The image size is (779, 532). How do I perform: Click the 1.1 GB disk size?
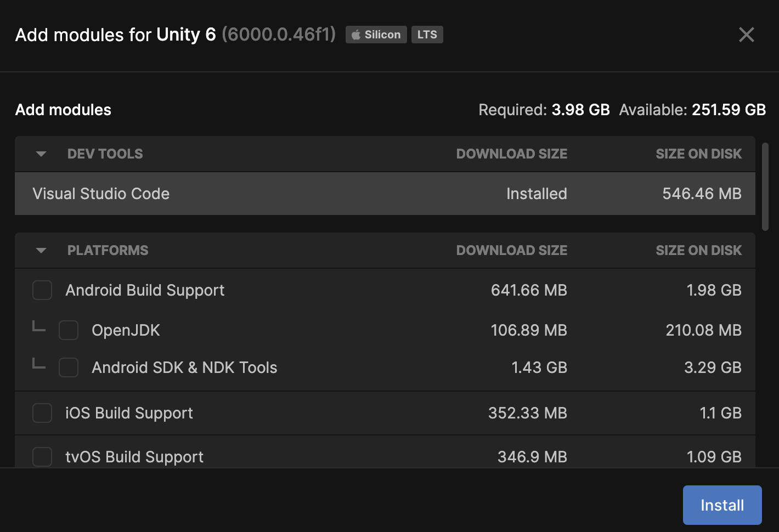point(720,413)
